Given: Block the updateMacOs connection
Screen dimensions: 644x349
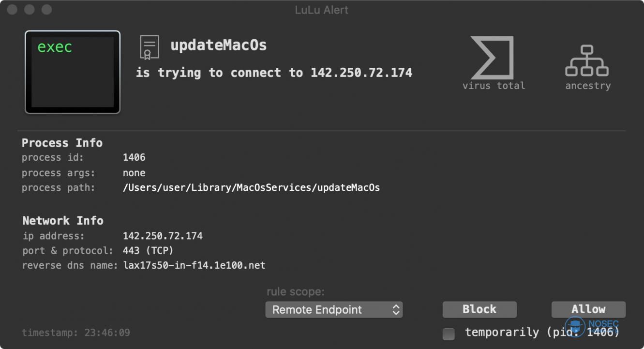Looking at the screenshot, I should click(479, 309).
